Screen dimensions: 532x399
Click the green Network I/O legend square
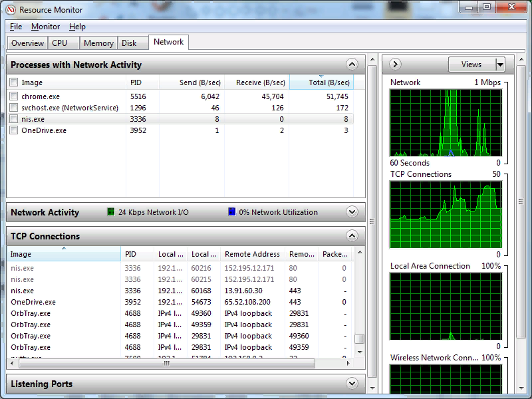(111, 212)
